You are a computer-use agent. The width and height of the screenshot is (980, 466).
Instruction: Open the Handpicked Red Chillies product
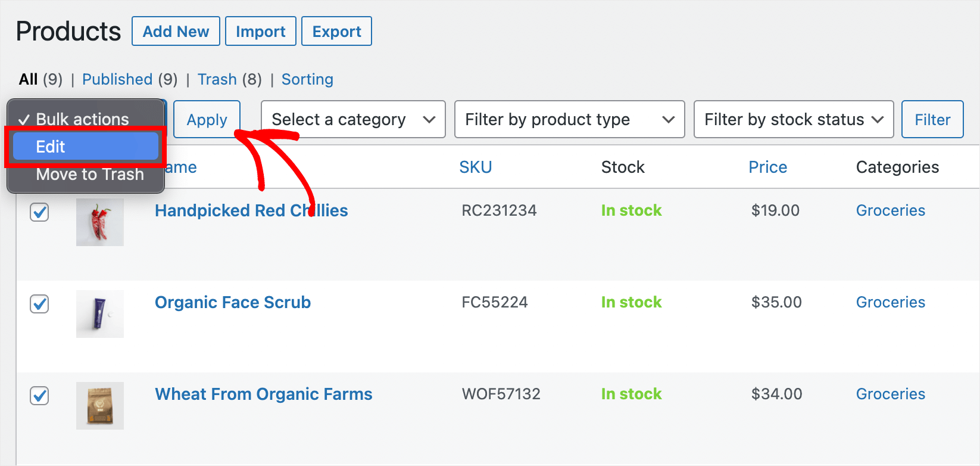(251, 210)
